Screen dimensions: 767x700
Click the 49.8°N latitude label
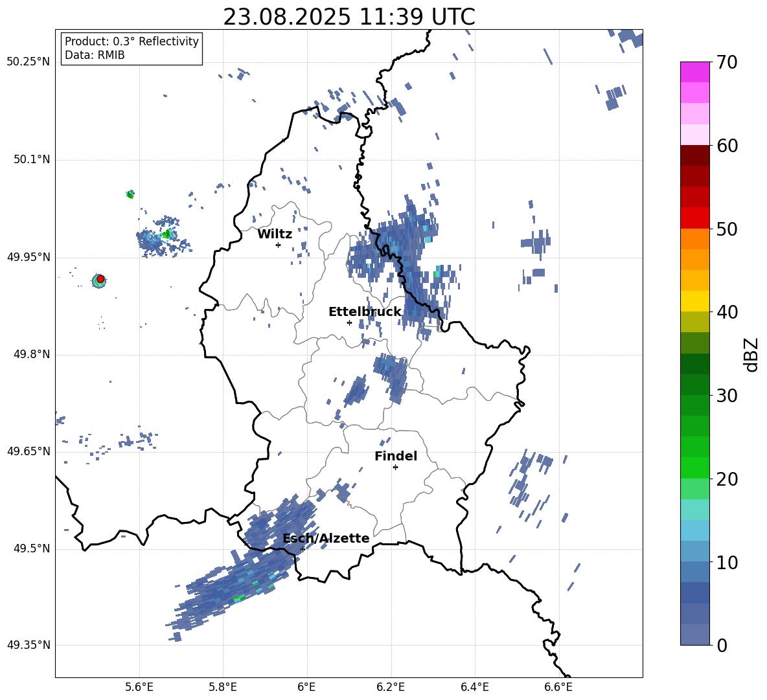(31, 354)
